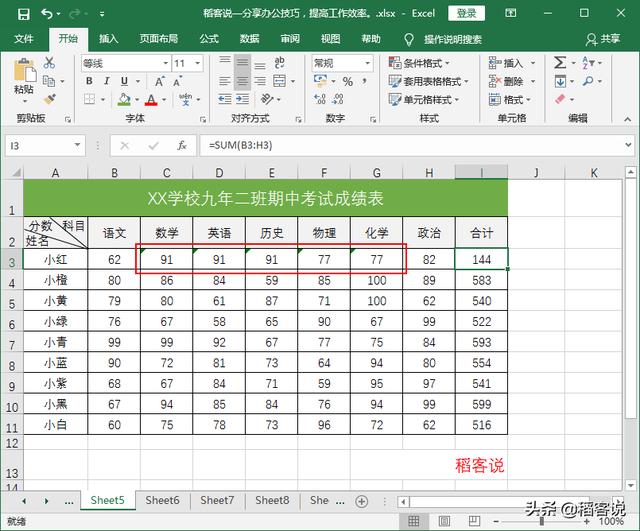Expand the formula bar chevron
640x531 pixels.
point(629,145)
